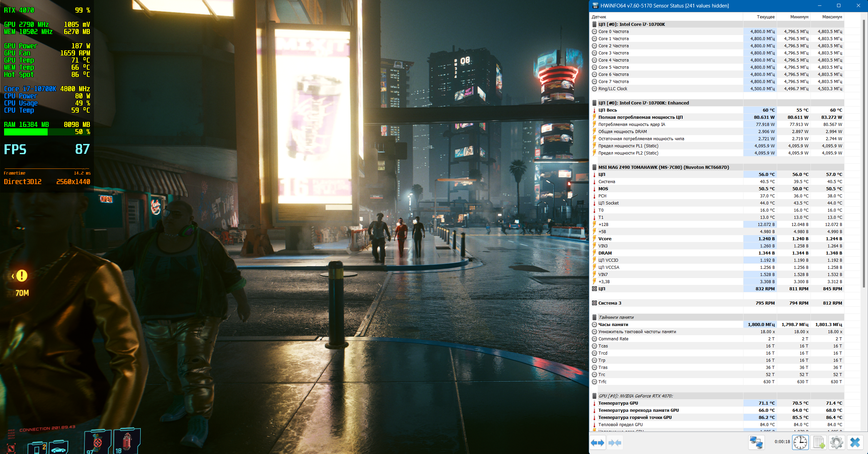
Task: Select the Температура горячей точки GPU row
Action: 717,417
